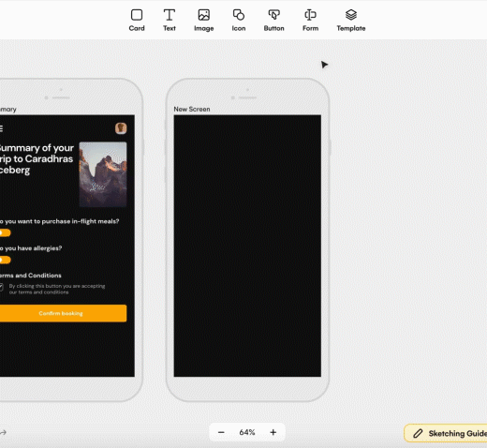Click the Confirm booking button
This screenshot has width=487, height=448.
tap(63, 313)
